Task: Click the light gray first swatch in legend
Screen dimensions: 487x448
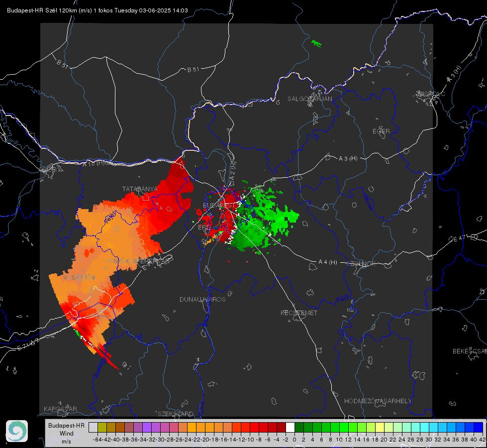Action: click(93, 427)
